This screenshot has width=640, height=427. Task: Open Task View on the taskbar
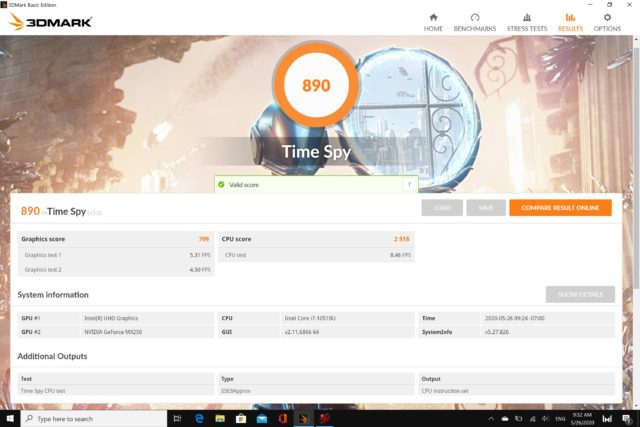coord(177,418)
